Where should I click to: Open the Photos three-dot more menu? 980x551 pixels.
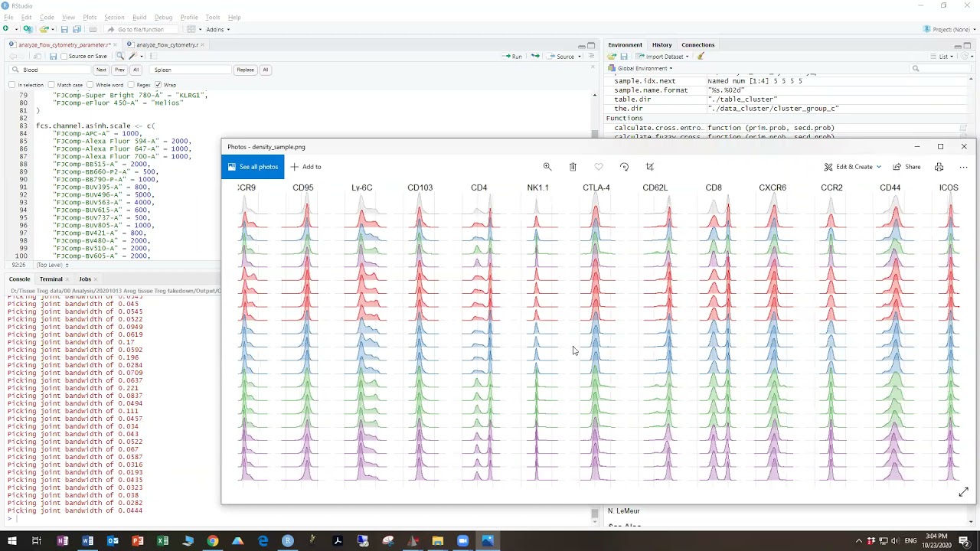pyautogui.click(x=964, y=167)
